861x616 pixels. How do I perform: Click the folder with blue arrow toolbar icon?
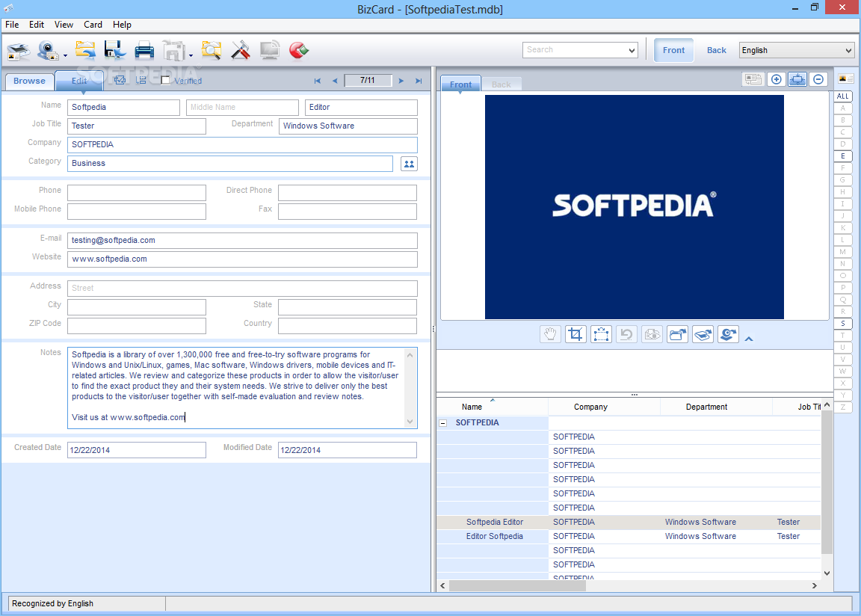(85, 51)
